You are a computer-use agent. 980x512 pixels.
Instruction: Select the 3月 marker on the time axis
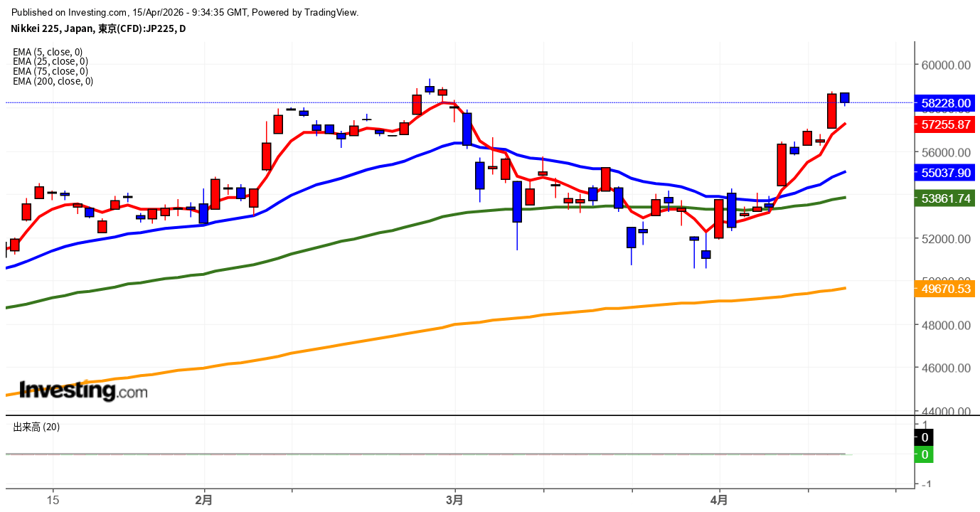point(454,500)
